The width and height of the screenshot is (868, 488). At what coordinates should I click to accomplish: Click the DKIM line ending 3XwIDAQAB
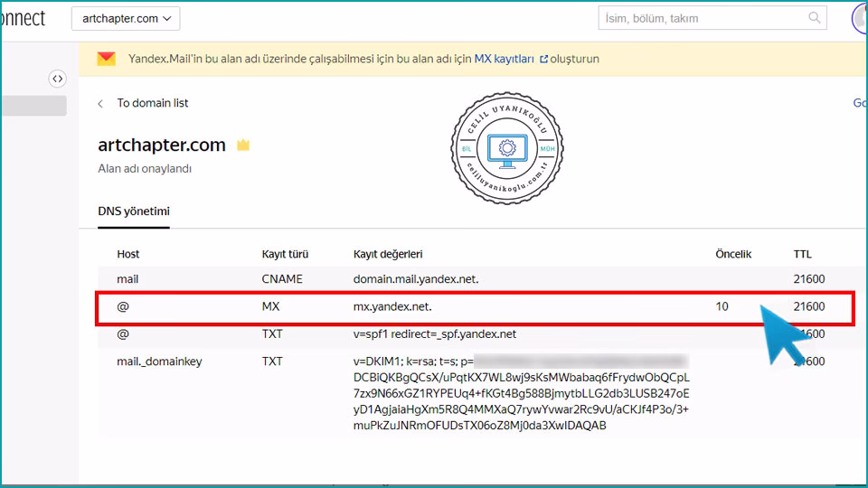click(x=479, y=426)
